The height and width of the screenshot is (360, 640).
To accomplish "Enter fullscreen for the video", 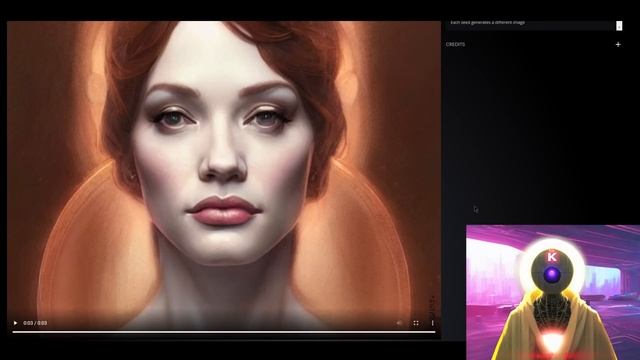I will coord(416,323).
